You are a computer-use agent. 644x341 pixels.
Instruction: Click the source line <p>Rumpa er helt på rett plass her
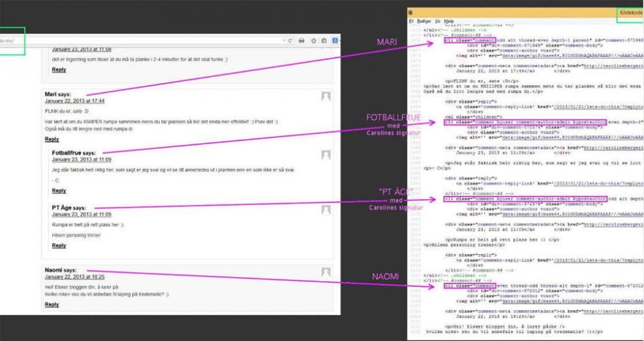(502, 239)
